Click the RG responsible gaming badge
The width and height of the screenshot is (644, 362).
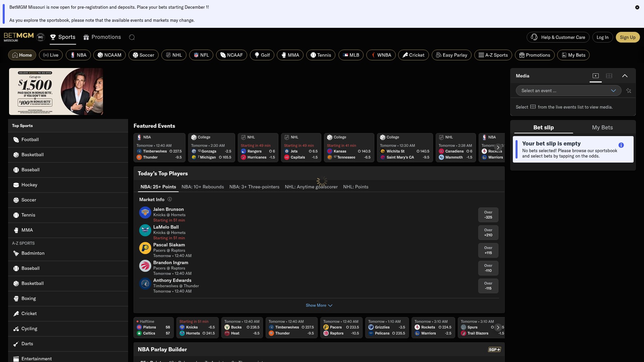tap(41, 37)
